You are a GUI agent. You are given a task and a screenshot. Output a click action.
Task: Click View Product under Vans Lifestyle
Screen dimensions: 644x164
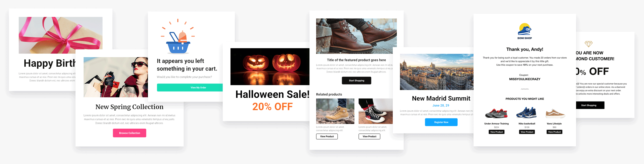point(555,132)
